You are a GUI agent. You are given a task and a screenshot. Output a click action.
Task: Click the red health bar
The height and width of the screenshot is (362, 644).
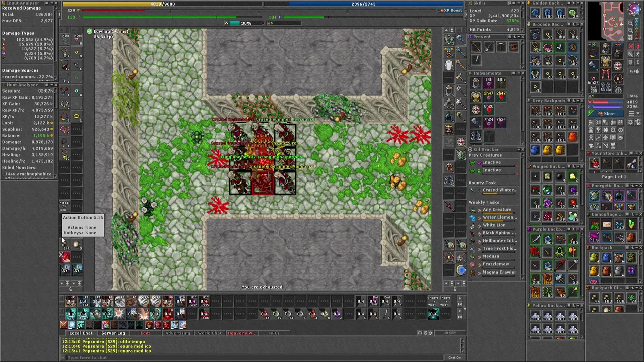point(608,102)
